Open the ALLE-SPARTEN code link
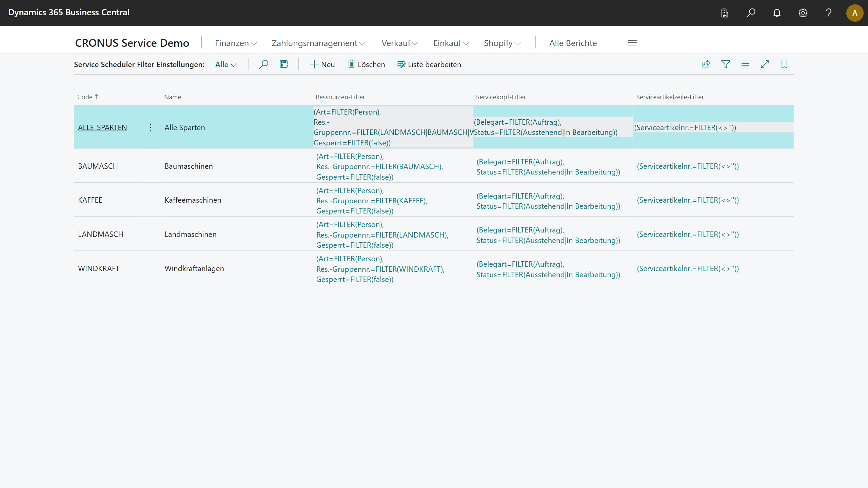Viewport: 868px width, 488px height. point(102,127)
